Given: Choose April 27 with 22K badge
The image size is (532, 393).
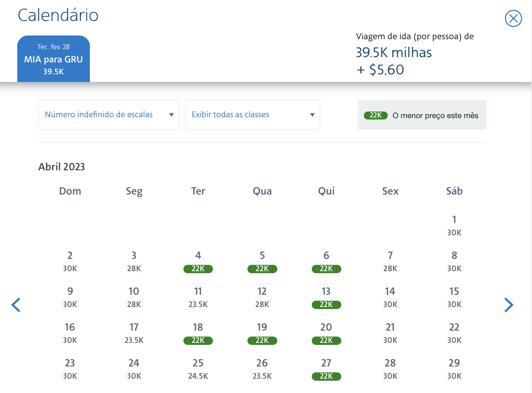Looking at the screenshot, I should [x=326, y=369].
